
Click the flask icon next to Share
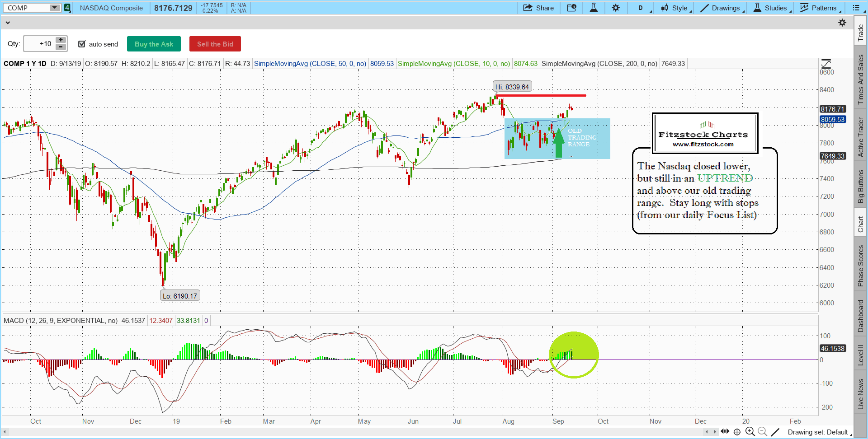click(x=594, y=8)
